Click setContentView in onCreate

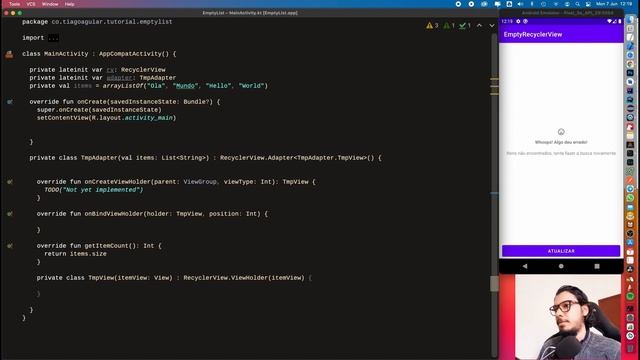click(63, 118)
